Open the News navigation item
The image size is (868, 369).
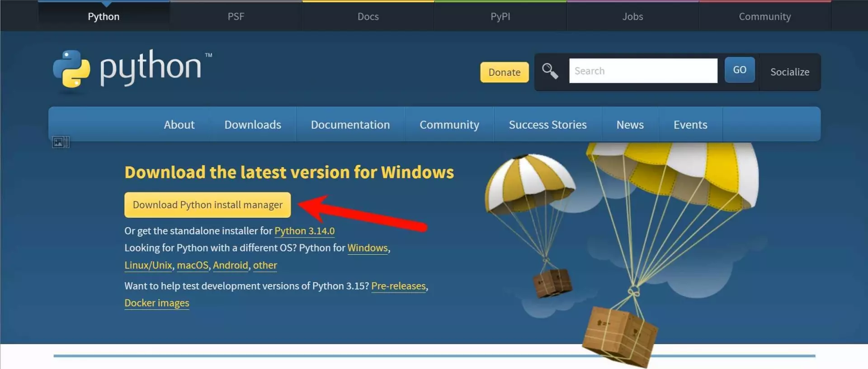[x=630, y=124]
